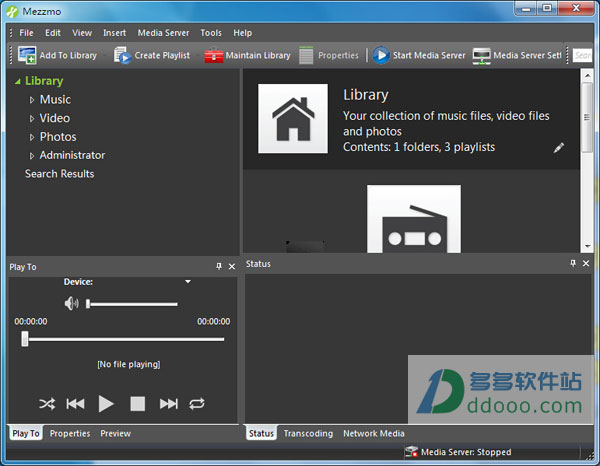Open the File menu
The image size is (600, 466).
coord(26,33)
